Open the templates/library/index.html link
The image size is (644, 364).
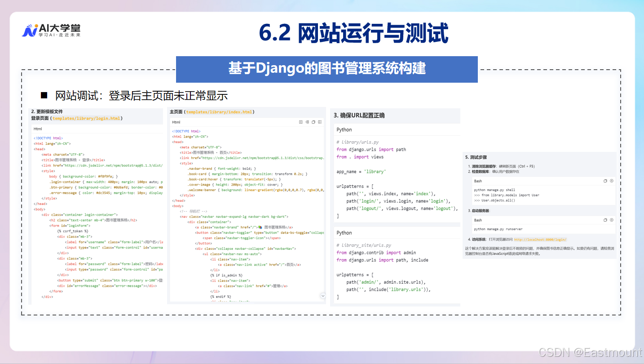pos(221,111)
